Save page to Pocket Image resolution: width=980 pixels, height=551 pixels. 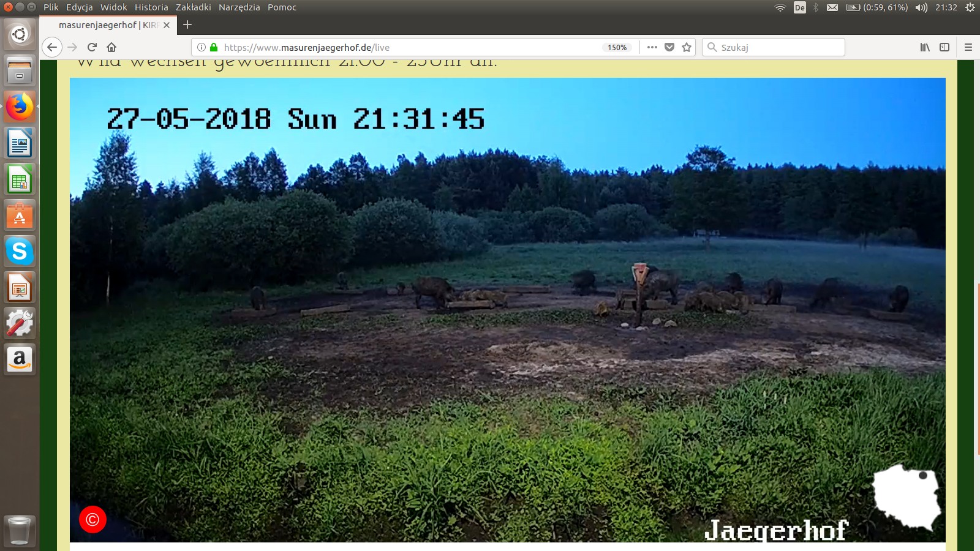coord(669,47)
